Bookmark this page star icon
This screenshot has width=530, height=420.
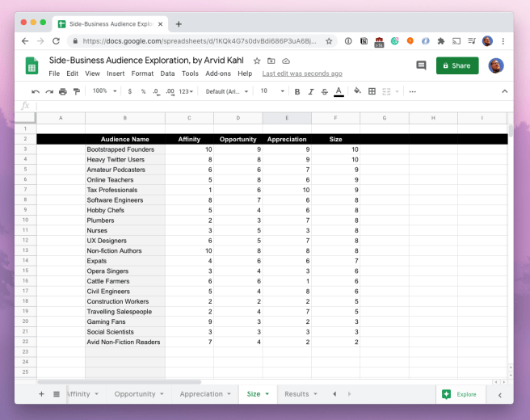pyautogui.click(x=329, y=41)
